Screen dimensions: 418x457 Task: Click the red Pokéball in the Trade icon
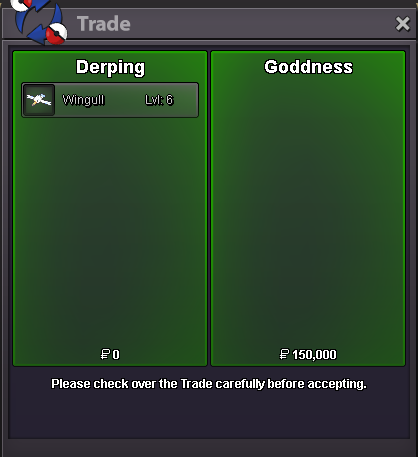(56, 34)
